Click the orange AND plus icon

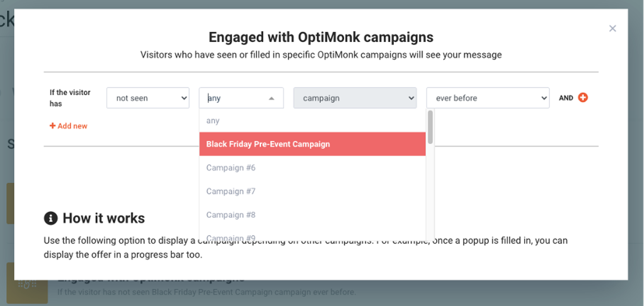583,98
